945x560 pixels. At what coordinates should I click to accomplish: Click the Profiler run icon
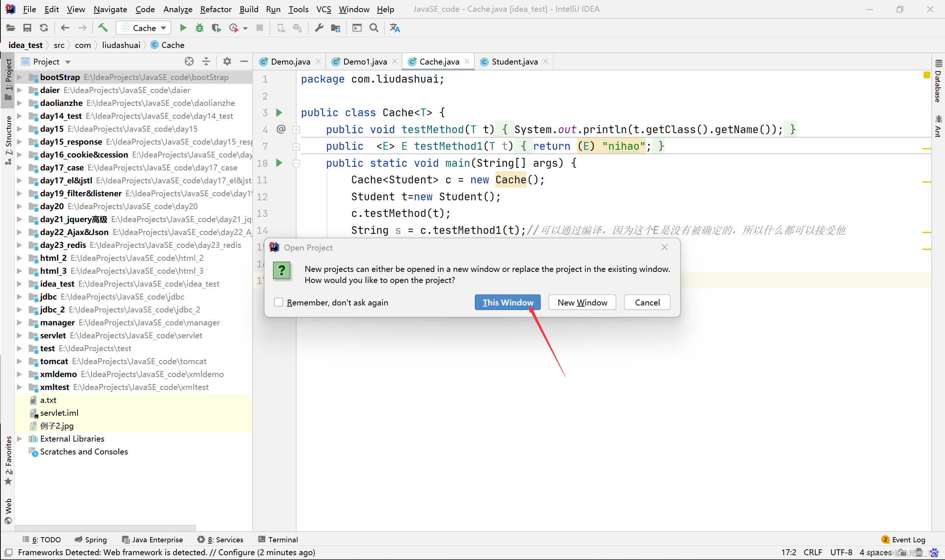[234, 28]
